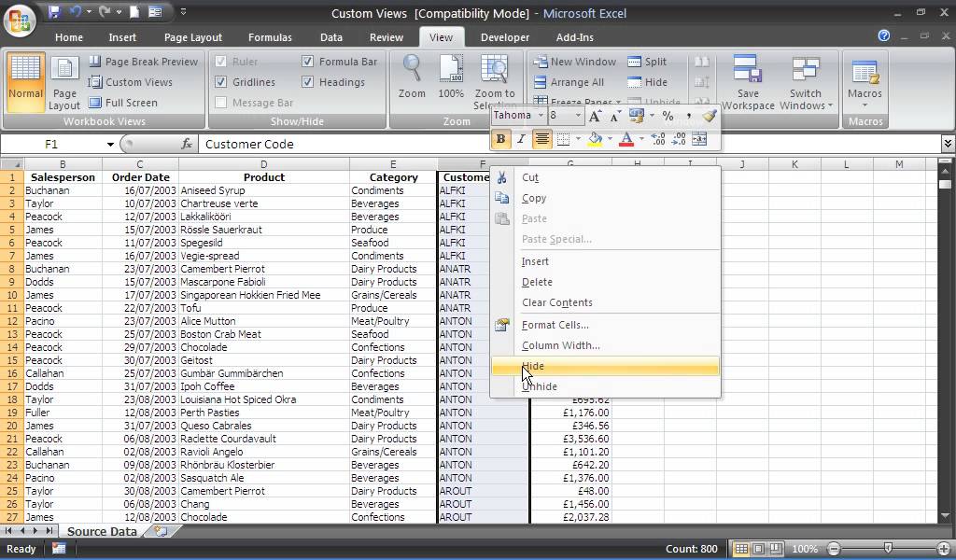Switch to Normal workbook view

click(25, 81)
